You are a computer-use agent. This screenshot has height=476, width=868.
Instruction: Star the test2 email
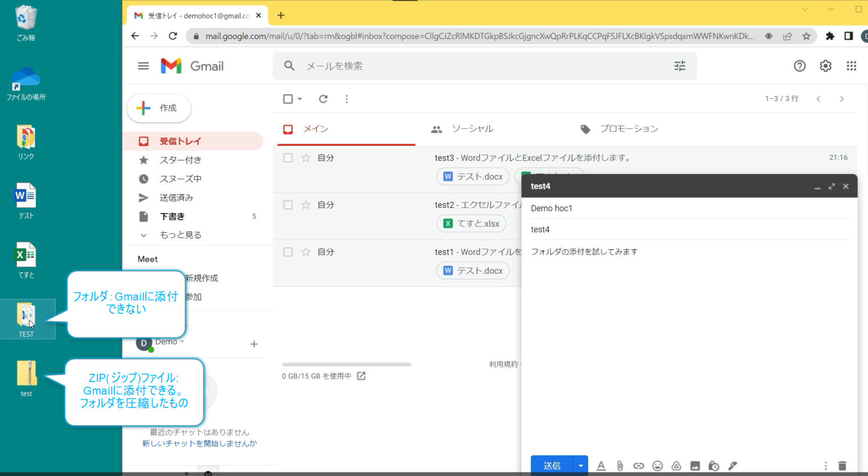tap(306, 205)
